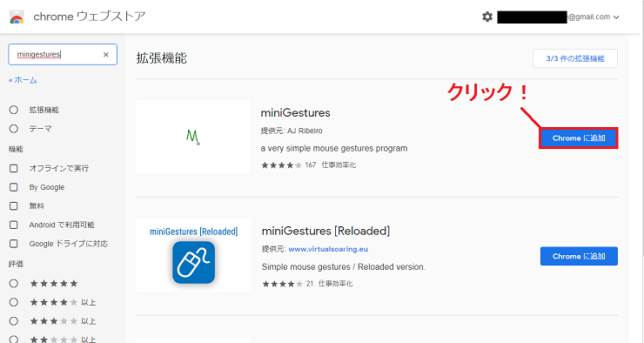Check Google ドライブに対応 checkbox

click(14, 244)
